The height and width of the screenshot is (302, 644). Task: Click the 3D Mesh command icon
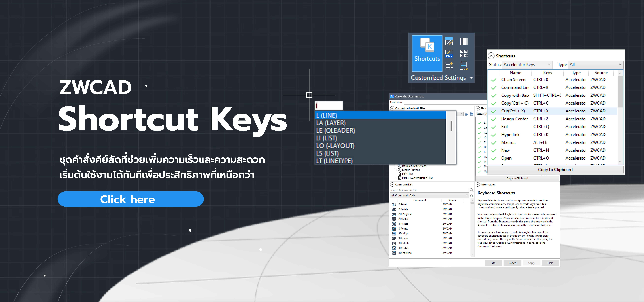[394, 243]
